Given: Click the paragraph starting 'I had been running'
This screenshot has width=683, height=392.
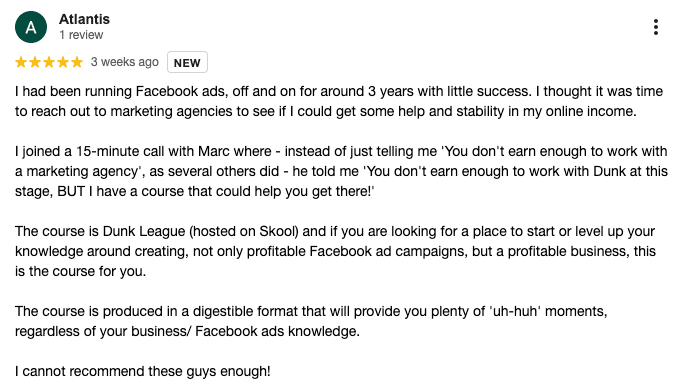Looking at the screenshot, I should click(x=339, y=101).
